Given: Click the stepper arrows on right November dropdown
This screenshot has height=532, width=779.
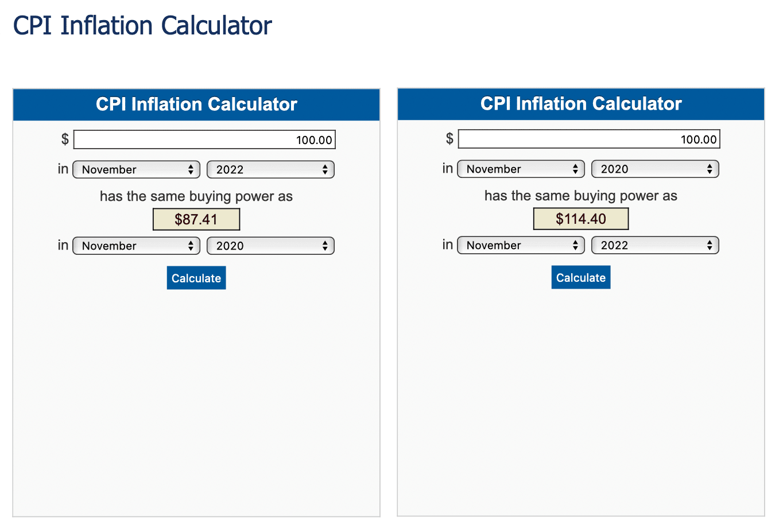Looking at the screenshot, I should point(576,169).
